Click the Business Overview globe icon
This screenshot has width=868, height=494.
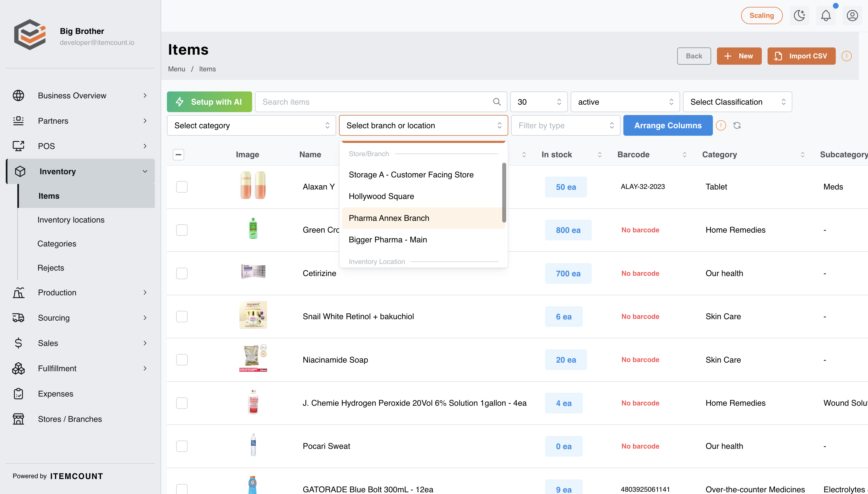(x=18, y=96)
